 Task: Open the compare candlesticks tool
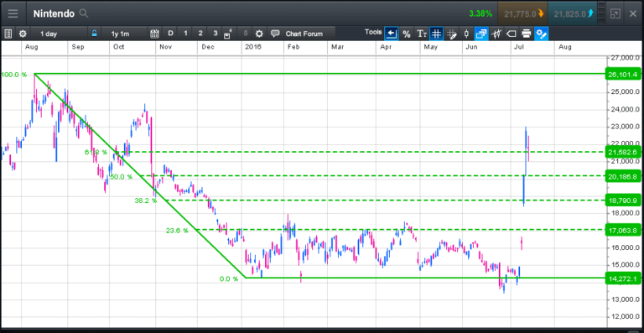pos(496,34)
